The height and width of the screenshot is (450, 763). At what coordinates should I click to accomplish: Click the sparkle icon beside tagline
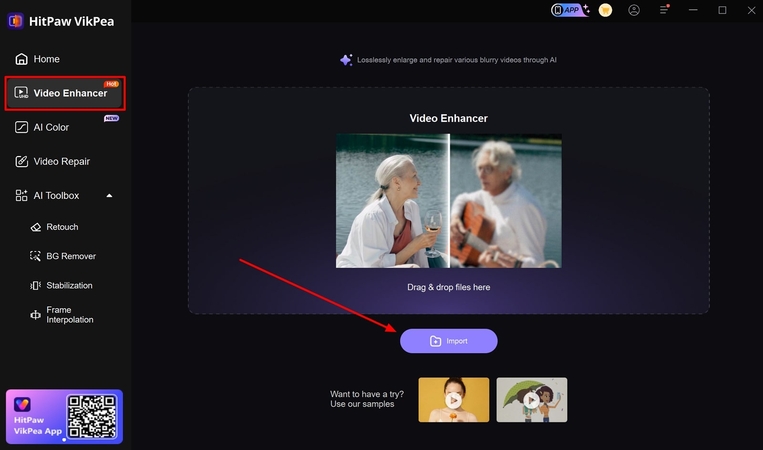(346, 60)
